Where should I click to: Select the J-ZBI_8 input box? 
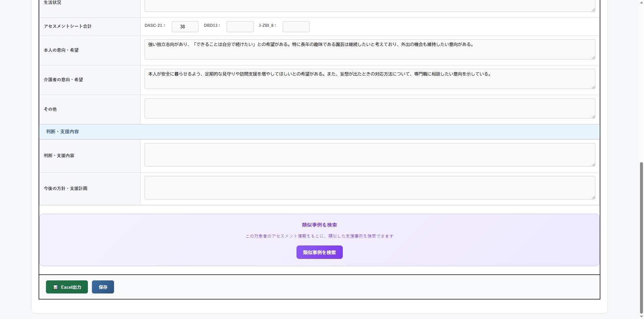click(296, 27)
